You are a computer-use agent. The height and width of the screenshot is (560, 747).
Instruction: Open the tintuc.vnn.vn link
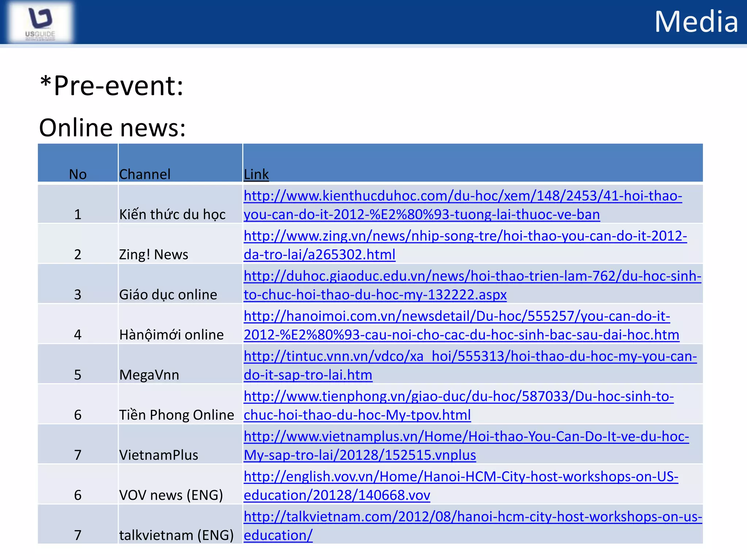(470, 357)
